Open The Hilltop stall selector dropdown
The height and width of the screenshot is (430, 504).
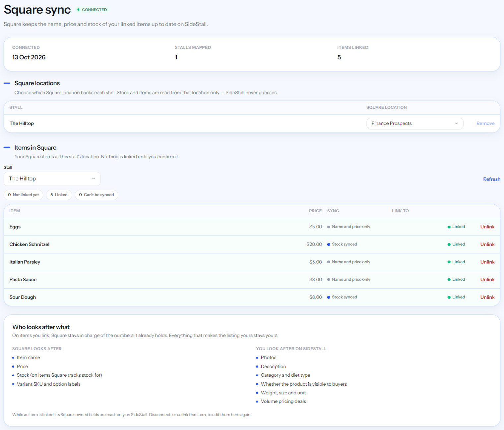(x=52, y=179)
